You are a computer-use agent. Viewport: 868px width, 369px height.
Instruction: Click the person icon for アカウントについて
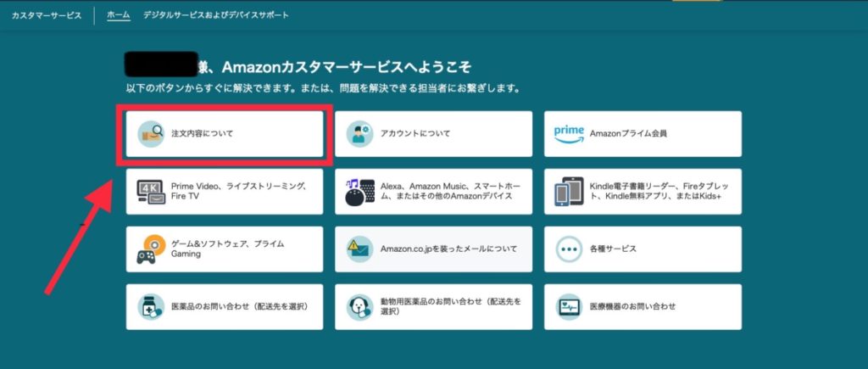point(359,133)
